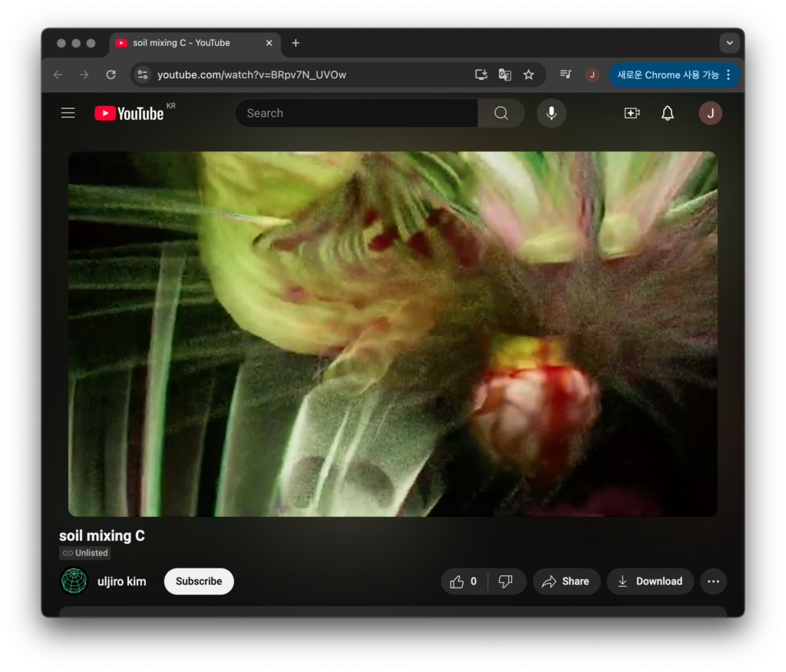Open the notifications bell
Image resolution: width=786 pixels, height=672 pixels.
click(x=668, y=114)
